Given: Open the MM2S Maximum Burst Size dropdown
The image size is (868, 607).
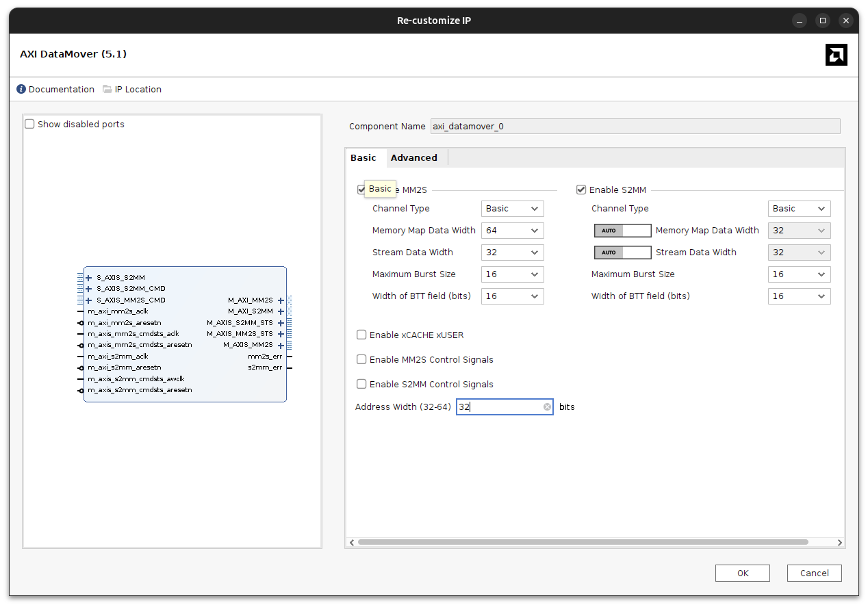Looking at the screenshot, I should (512, 274).
